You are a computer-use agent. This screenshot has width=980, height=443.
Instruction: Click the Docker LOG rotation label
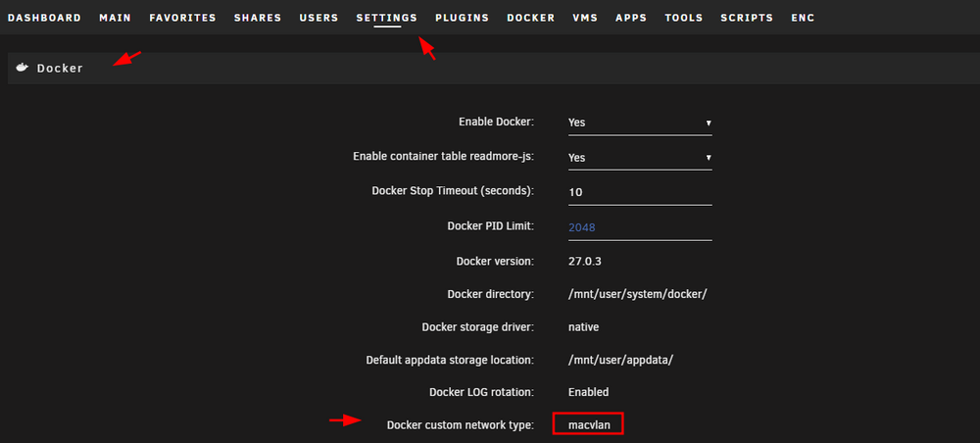click(482, 392)
